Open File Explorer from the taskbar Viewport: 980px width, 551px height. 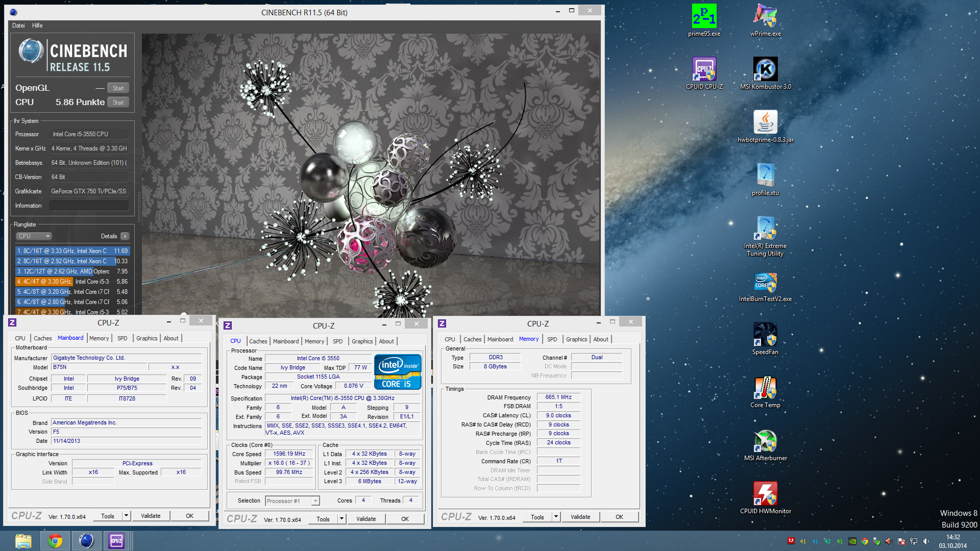(x=23, y=541)
